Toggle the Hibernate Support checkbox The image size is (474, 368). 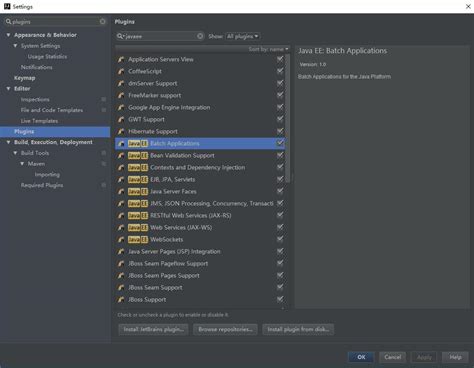pyautogui.click(x=280, y=131)
